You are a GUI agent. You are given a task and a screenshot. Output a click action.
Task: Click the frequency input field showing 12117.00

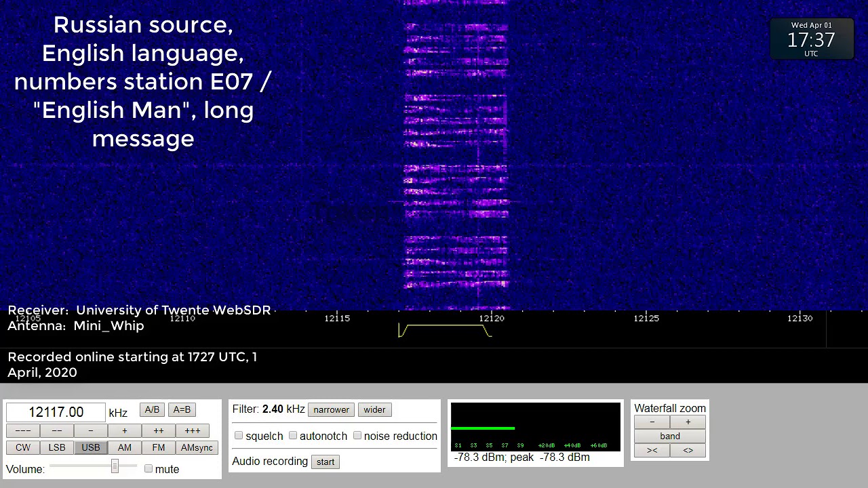click(x=56, y=412)
